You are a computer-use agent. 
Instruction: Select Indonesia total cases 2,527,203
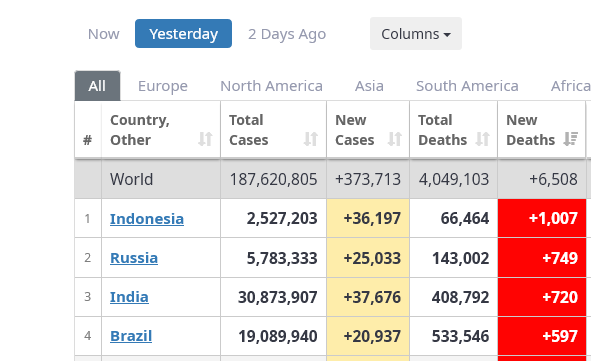(x=282, y=218)
